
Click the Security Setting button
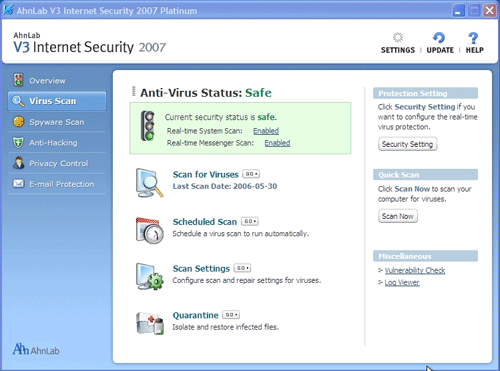coord(407,144)
